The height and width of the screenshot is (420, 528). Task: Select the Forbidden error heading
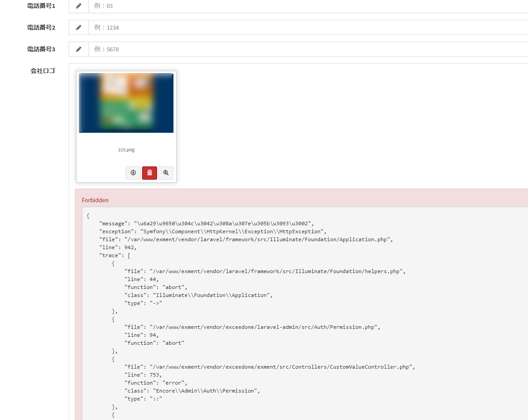click(x=95, y=200)
